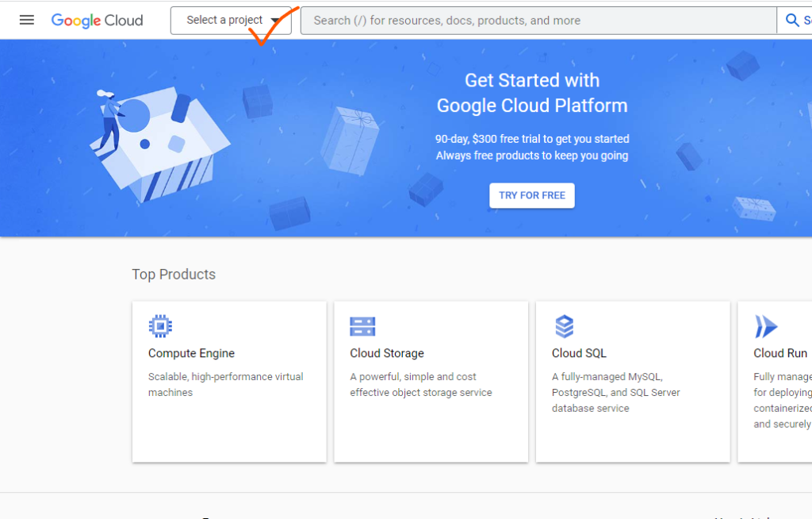Click the search magnifier icon
This screenshot has width=812, height=519.
[792, 20]
